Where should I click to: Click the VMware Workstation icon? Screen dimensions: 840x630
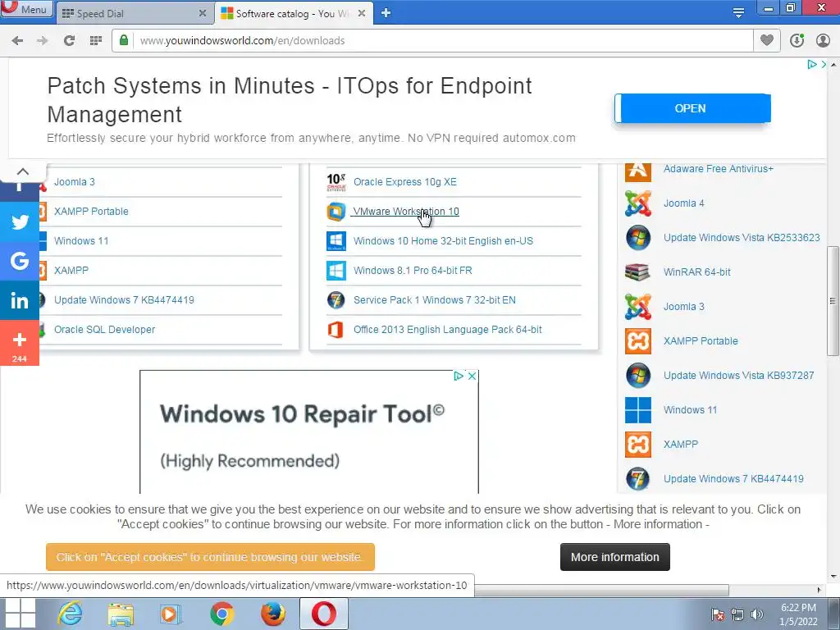tap(336, 212)
